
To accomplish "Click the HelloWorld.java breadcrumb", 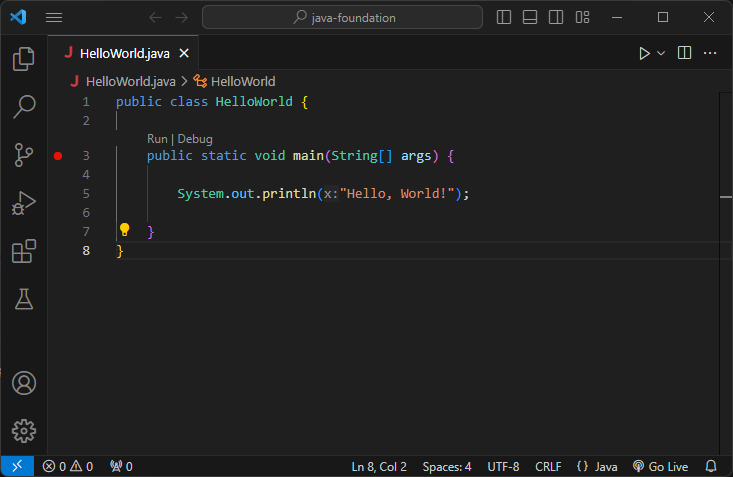I will [130, 81].
